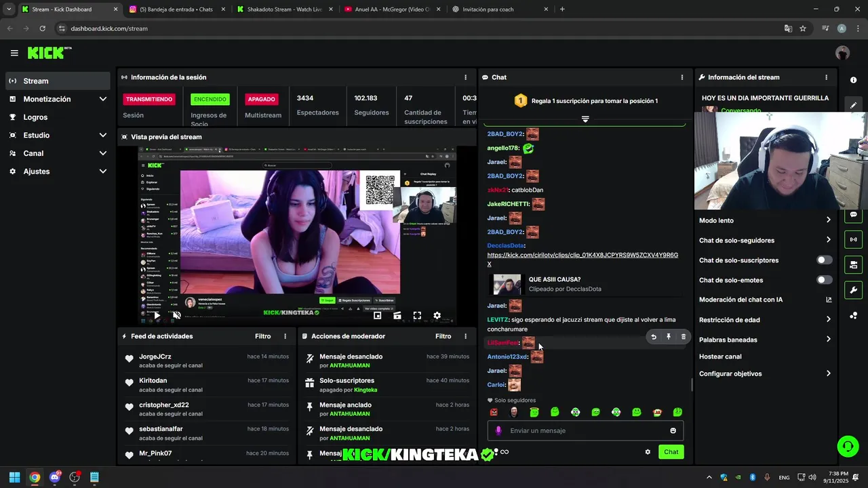Click Hostear canal option
Image resolution: width=868 pixels, height=488 pixels.
click(720, 357)
